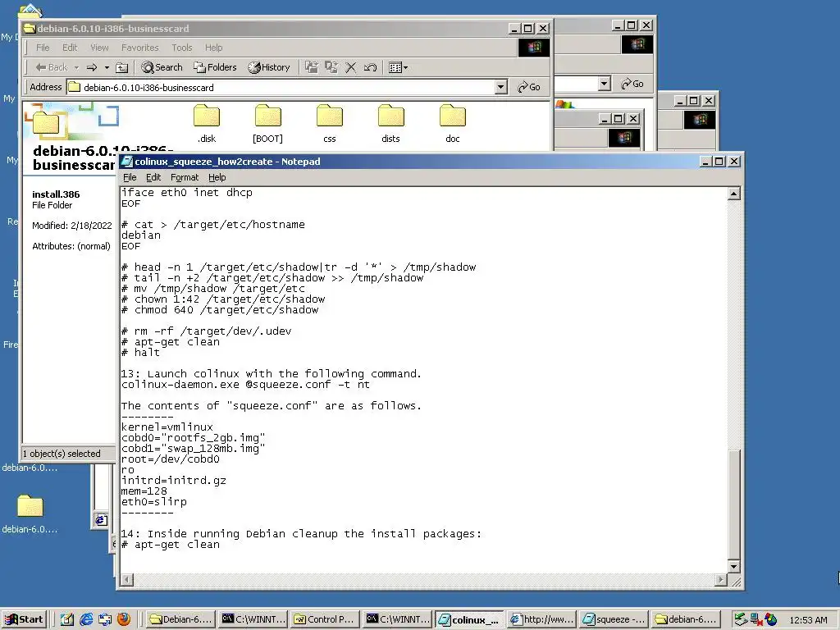Viewport: 840px width, 630px height.
Task: Open Notepad Edit menu
Action: (153, 177)
